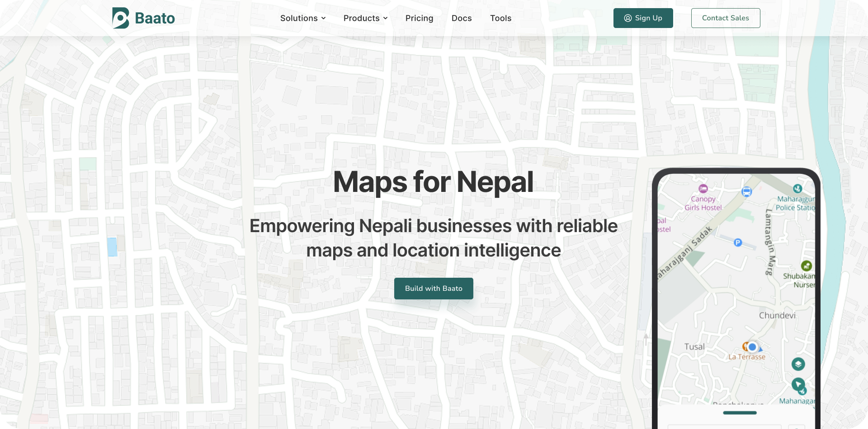
Task: Click the user icon in Sign Up
Action: [628, 18]
